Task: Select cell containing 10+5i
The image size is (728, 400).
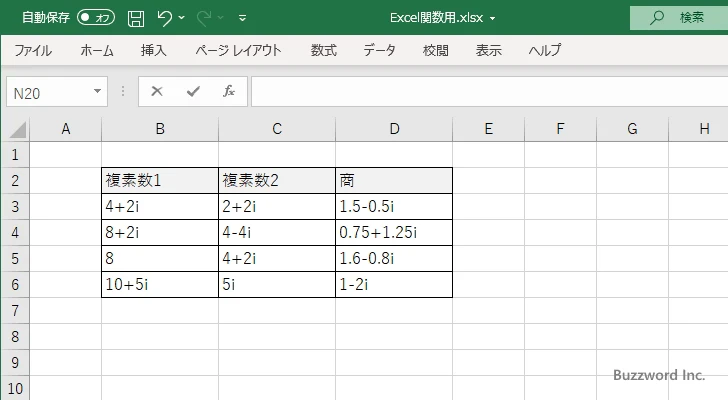Action: click(160, 284)
